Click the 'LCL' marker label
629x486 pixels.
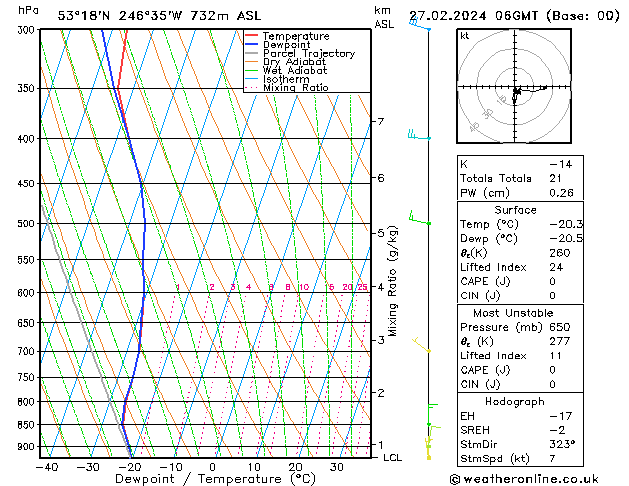pos(392,458)
